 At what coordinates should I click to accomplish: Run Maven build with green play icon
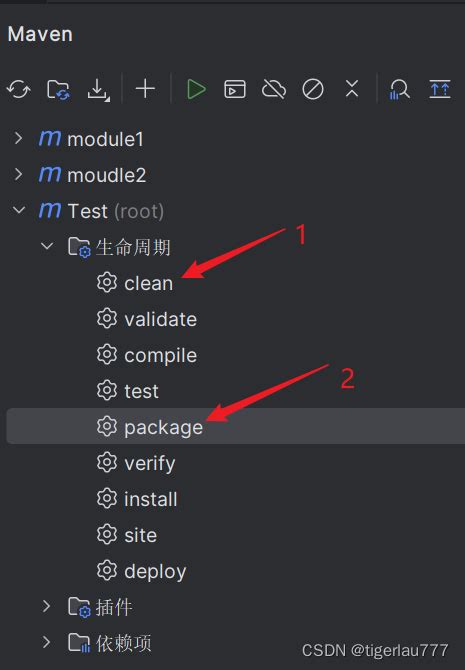pyautogui.click(x=196, y=90)
